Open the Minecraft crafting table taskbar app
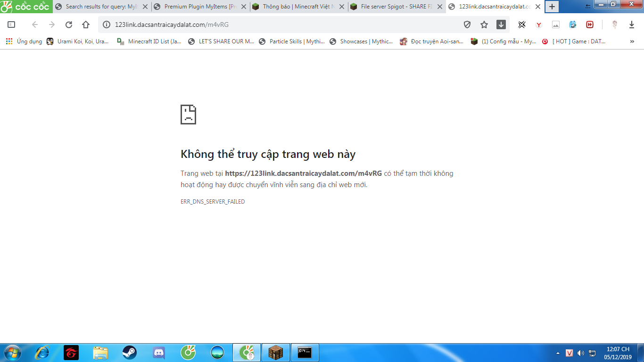Image resolution: width=644 pixels, height=362 pixels. coord(276,353)
